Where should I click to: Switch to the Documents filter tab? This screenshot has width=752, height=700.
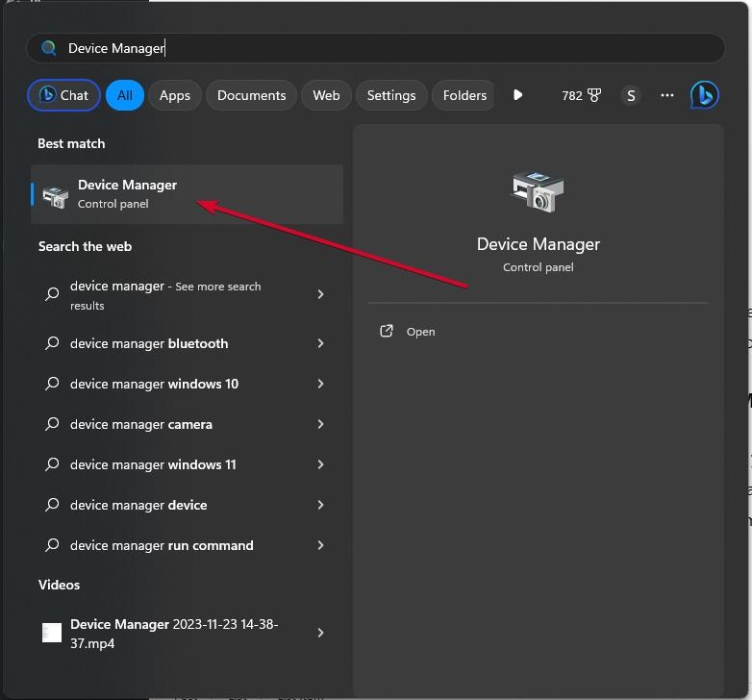(251, 95)
